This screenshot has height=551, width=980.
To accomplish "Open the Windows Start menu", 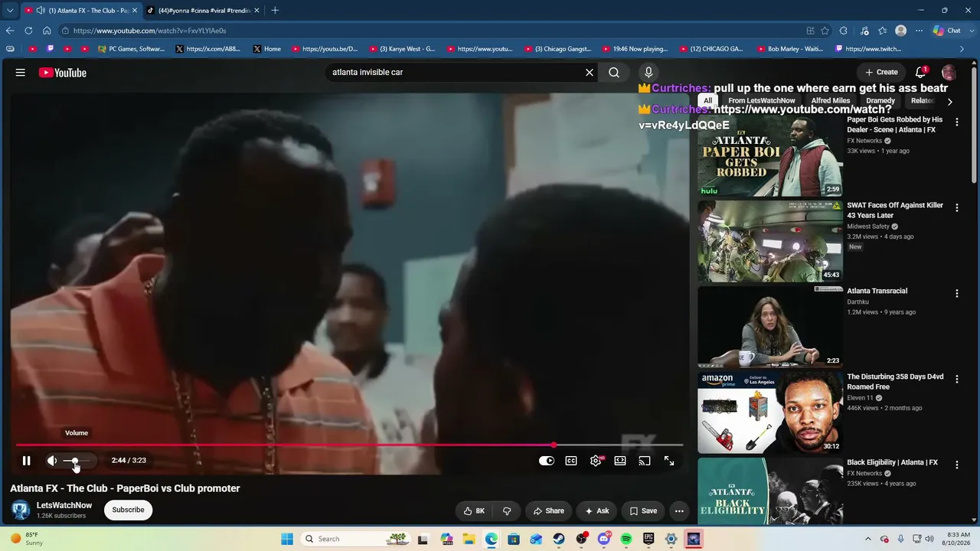I will 287,539.
